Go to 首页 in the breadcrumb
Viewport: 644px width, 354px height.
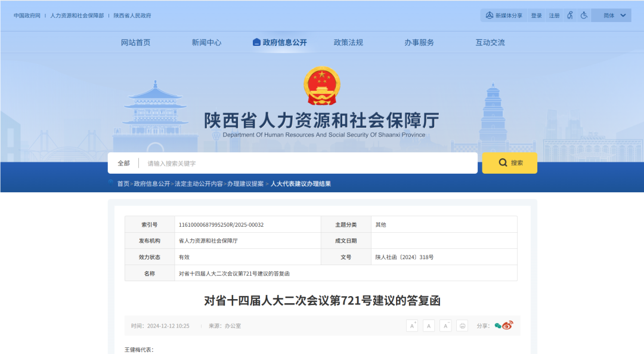123,184
